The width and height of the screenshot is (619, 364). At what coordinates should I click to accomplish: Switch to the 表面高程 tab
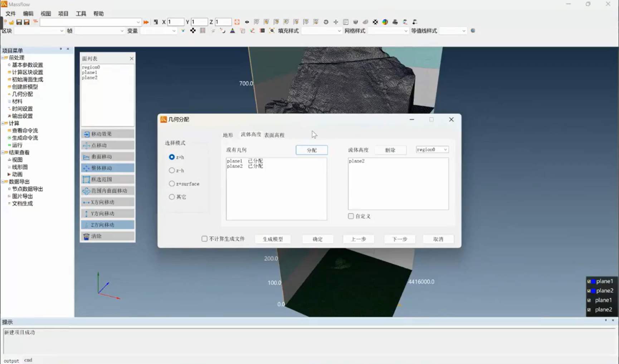tap(274, 135)
